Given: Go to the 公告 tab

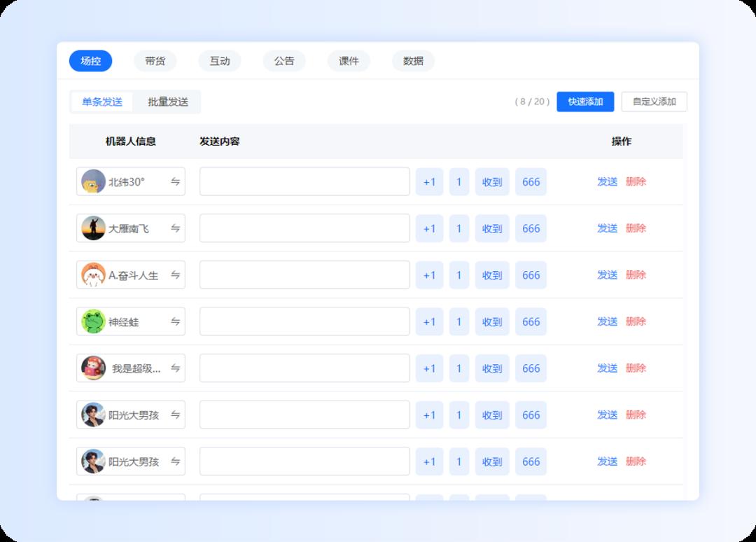Looking at the screenshot, I should point(284,61).
